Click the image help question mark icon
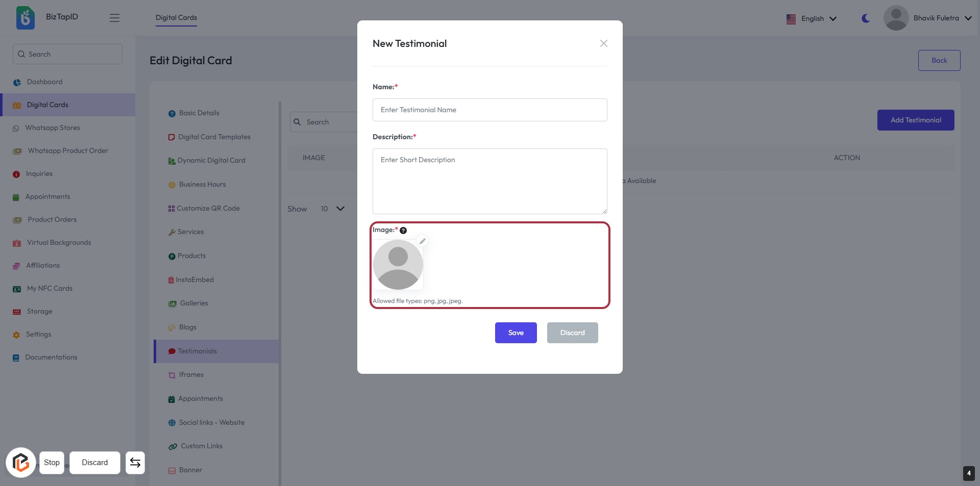 tap(403, 231)
